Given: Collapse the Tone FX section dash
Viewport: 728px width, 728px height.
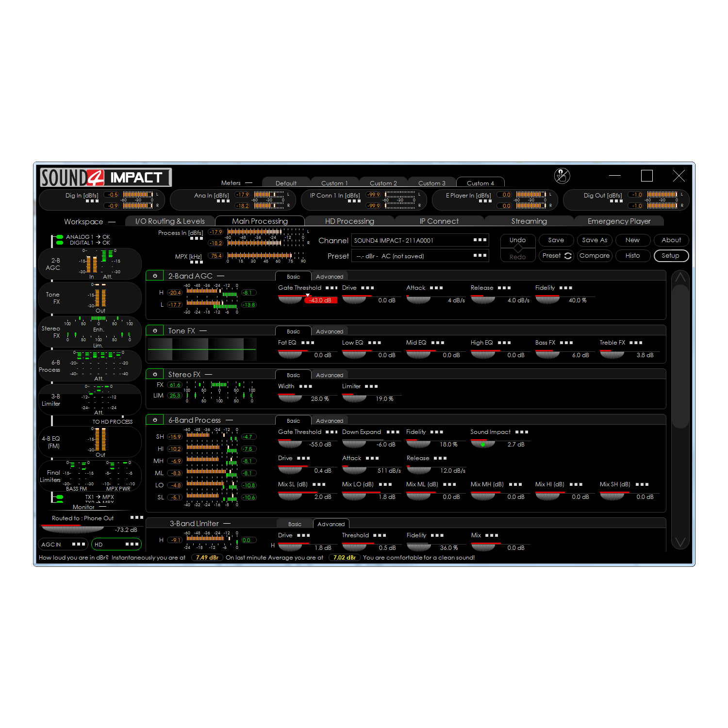Looking at the screenshot, I should click(x=203, y=331).
